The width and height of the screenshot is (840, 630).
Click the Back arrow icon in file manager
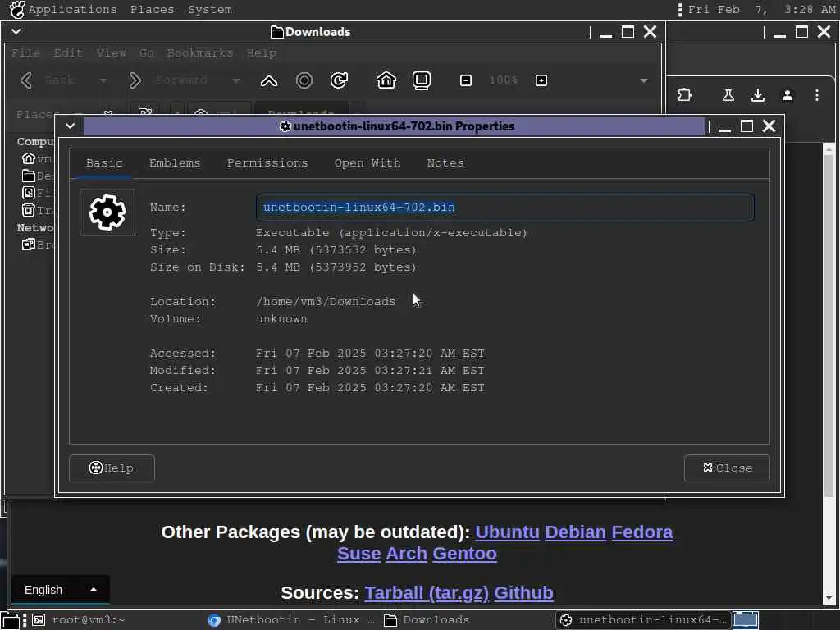[26, 80]
